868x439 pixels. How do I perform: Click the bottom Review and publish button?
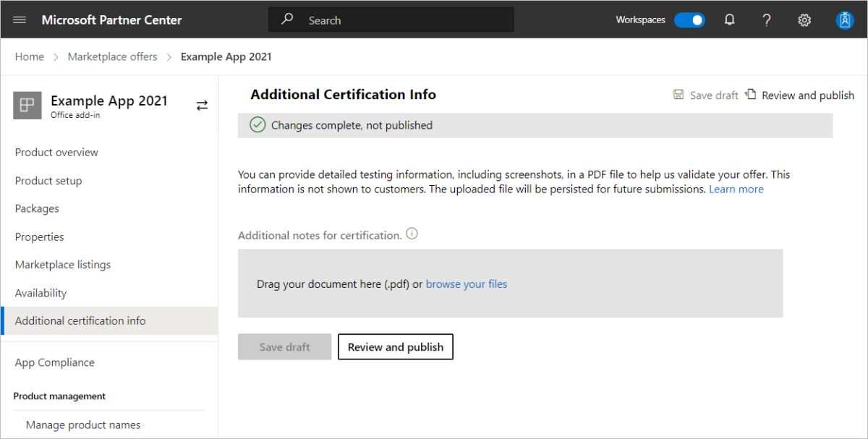(396, 347)
